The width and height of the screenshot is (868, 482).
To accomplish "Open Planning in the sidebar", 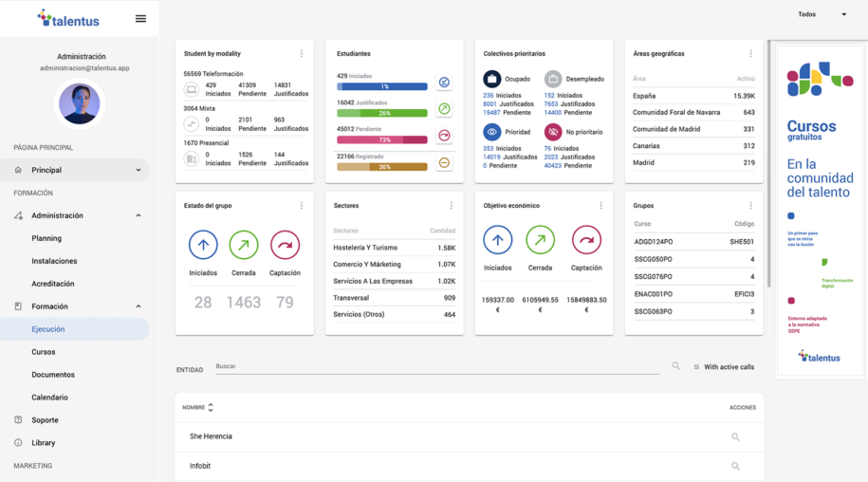I will click(x=46, y=238).
